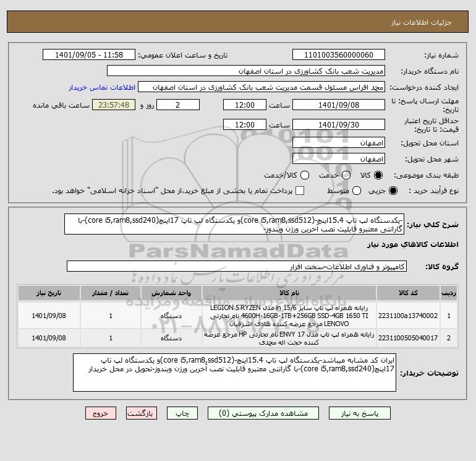Select the جزیی purchase process radio

pos(393,191)
